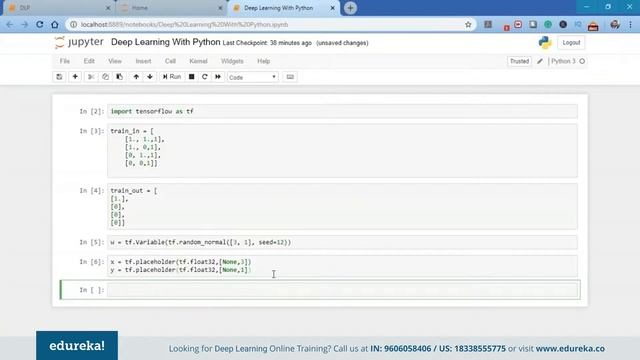
Task: Open the Edit menu
Action: (89, 61)
